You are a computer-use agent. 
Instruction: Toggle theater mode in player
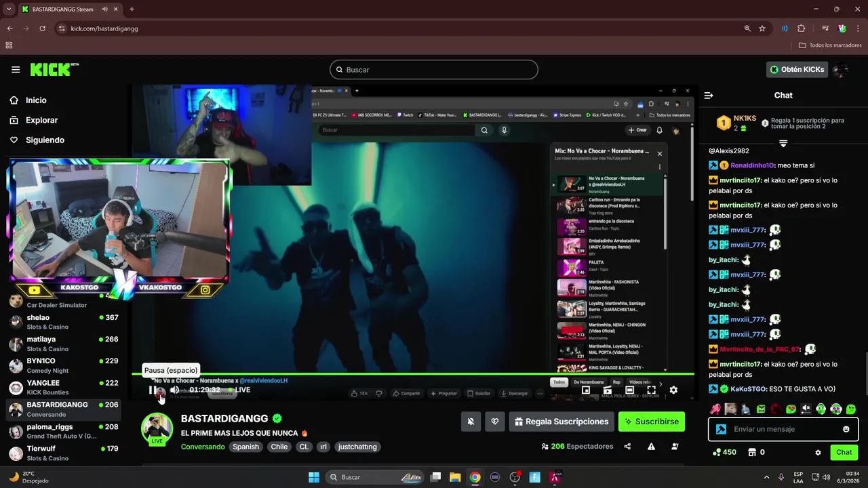(x=629, y=390)
